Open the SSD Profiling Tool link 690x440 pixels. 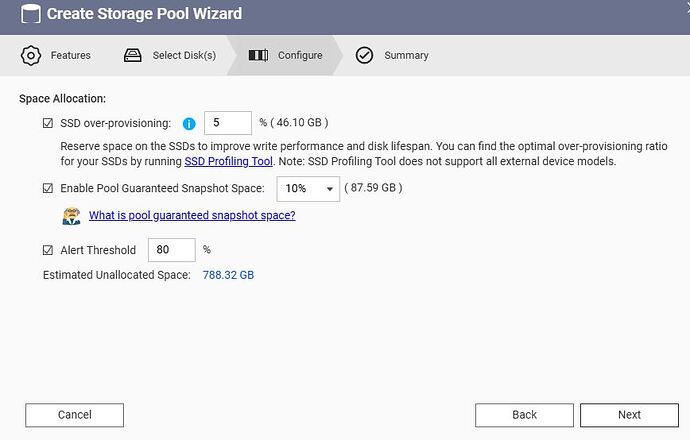click(228, 161)
